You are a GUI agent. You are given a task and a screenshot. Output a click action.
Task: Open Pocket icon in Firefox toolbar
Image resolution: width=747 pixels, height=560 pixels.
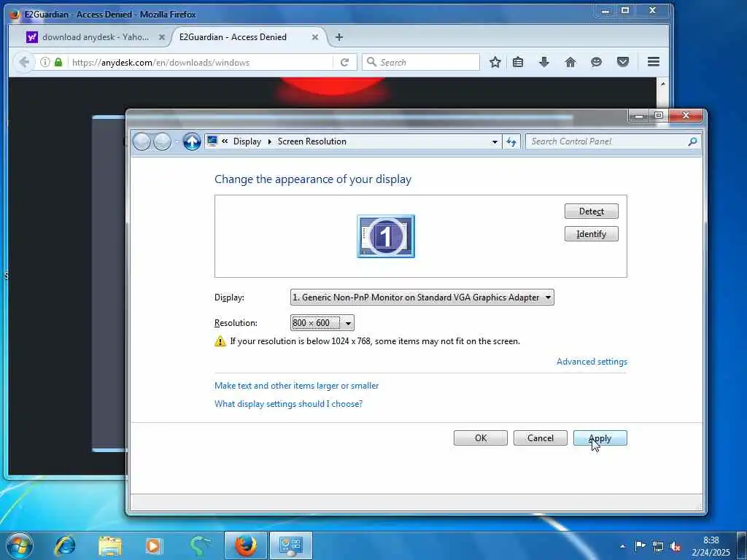623,62
